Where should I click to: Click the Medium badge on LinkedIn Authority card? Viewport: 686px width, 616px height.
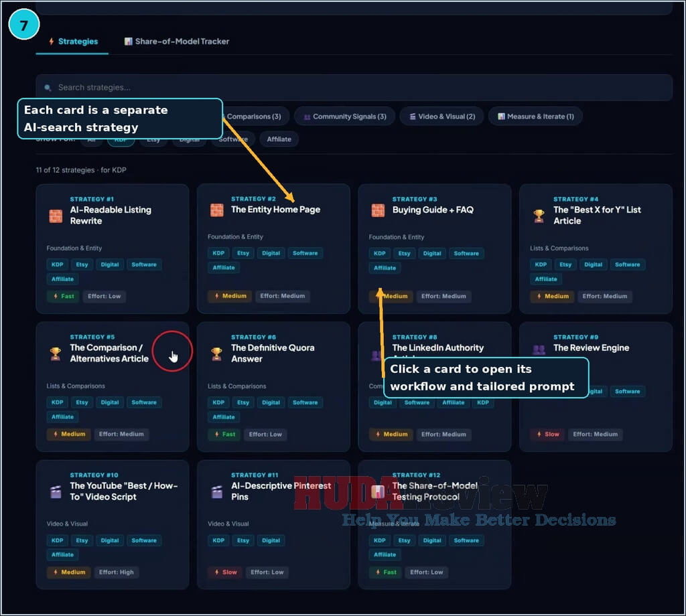[391, 435]
